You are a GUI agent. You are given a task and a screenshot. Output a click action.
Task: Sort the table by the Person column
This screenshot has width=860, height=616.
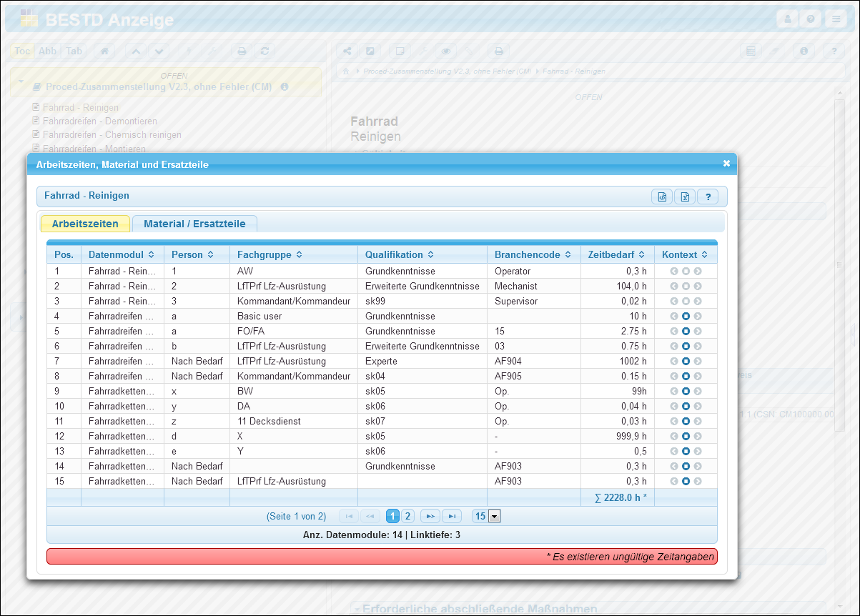(x=197, y=254)
